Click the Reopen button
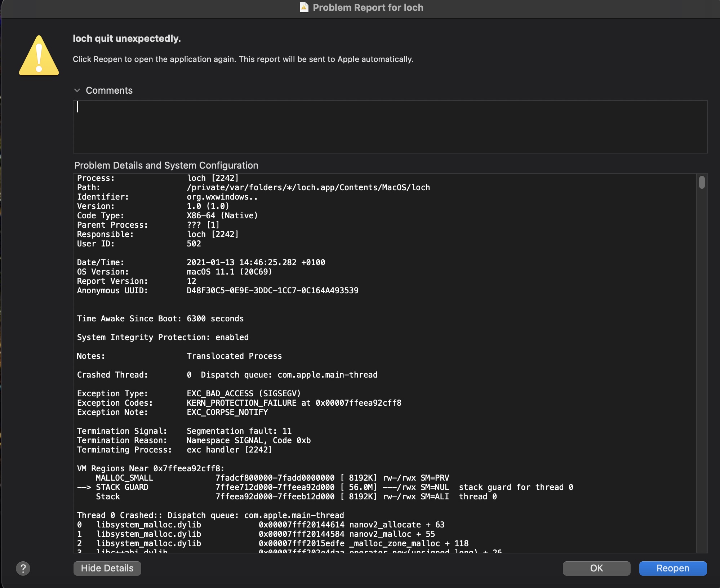 pyautogui.click(x=673, y=568)
